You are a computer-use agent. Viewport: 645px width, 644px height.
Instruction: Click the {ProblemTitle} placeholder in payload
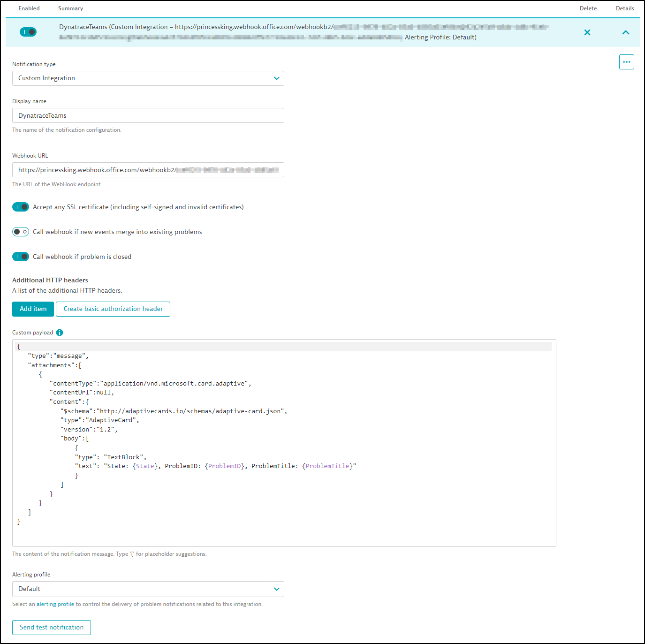pyautogui.click(x=327, y=466)
